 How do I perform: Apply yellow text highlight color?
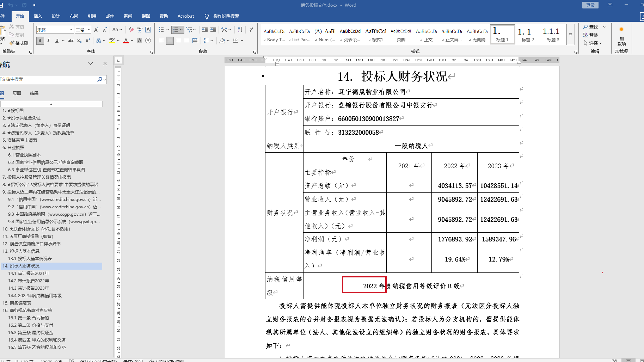point(112,41)
